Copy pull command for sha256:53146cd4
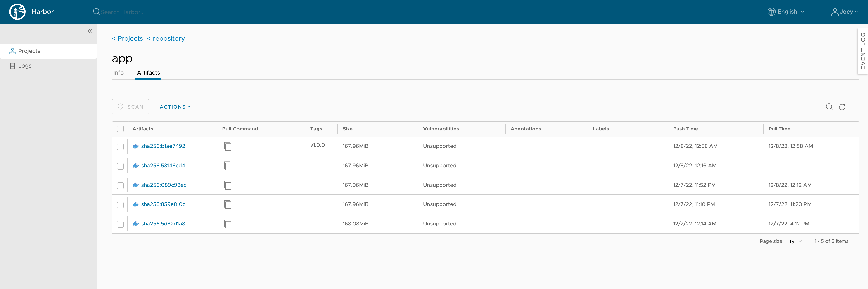 pyautogui.click(x=228, y=166)
